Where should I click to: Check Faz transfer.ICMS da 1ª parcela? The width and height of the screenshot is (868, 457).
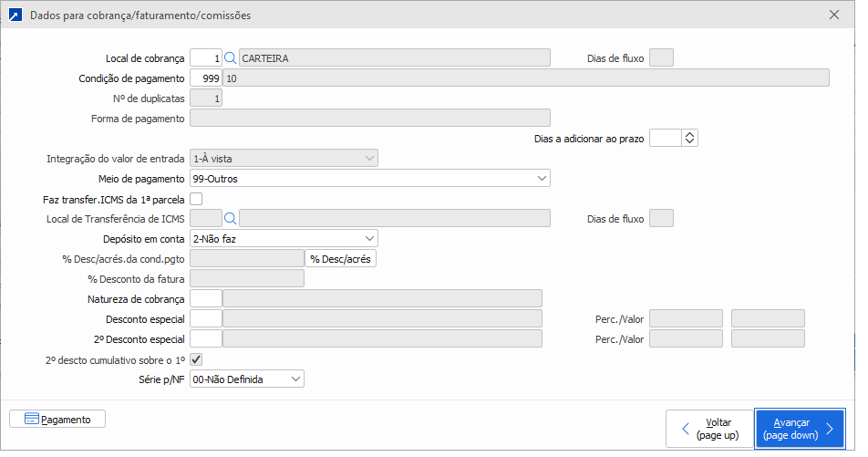[x=196, y=198]
